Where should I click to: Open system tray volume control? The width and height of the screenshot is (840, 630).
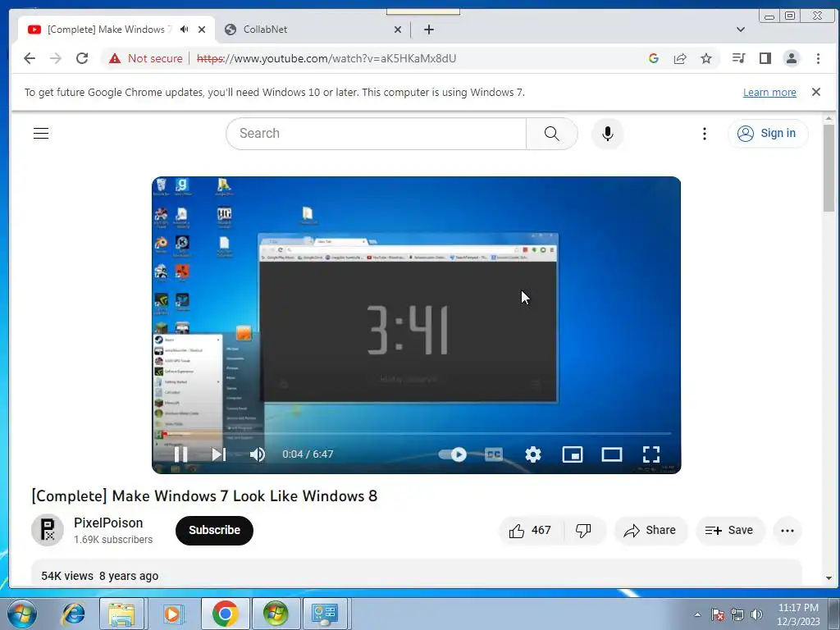point(757,614)
